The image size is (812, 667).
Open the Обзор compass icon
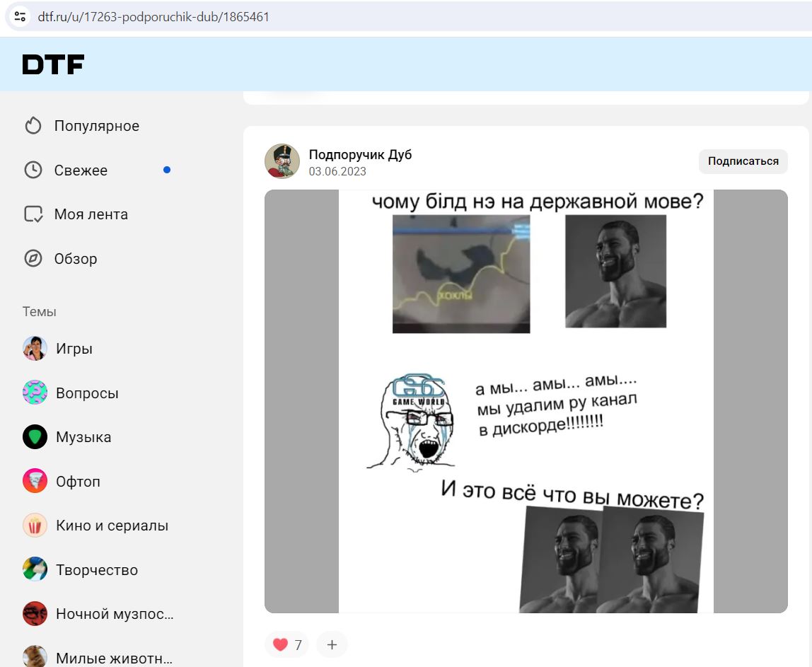click(33, 258)
